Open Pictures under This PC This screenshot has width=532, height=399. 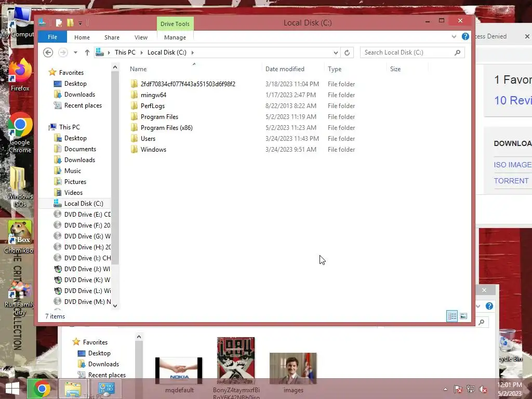pyautogui.click(x=75, y=181)
